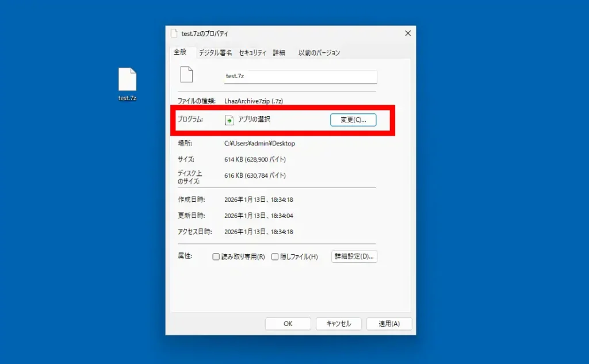The height and width of the screenshot is (364, 589).
Task: Click the dialog title bar text test.7zのプロパティ
Action: tap(204, 33)
